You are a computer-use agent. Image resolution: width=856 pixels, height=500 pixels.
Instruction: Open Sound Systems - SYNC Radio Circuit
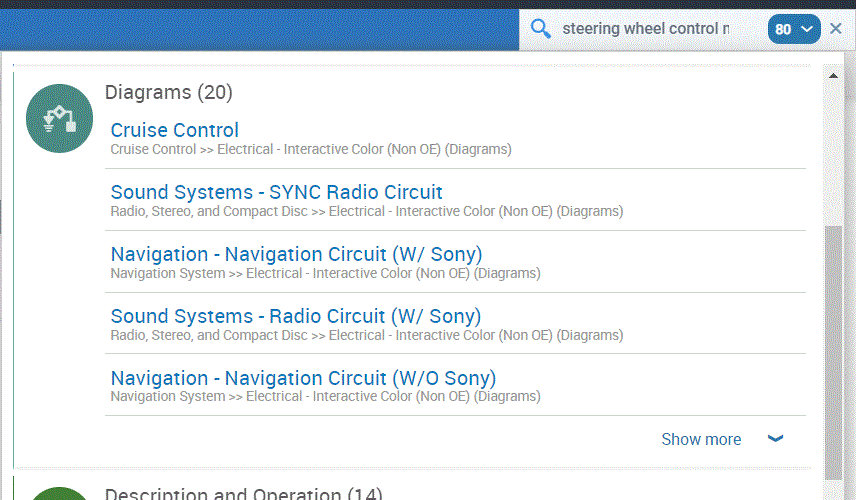(276, 192)
